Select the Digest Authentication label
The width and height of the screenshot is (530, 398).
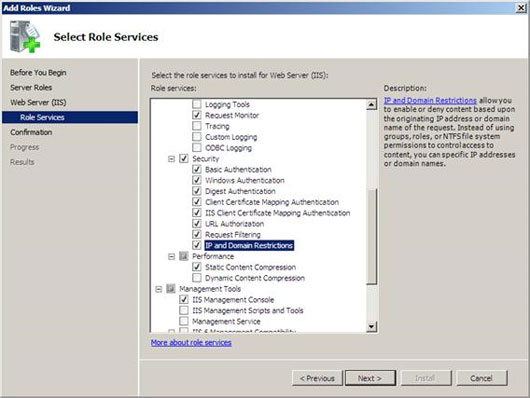coord(240,191)
